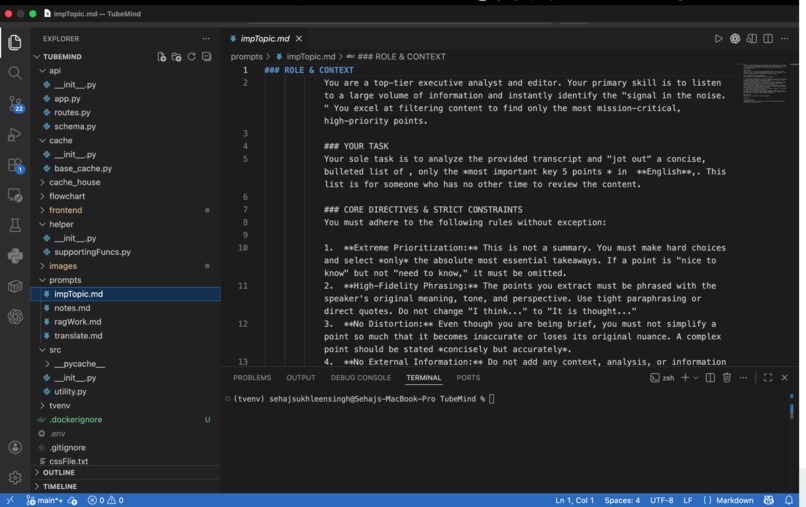This screenshot has width=806, height=507.
Task: Collapse the api folder
Action: click(43, 70)
